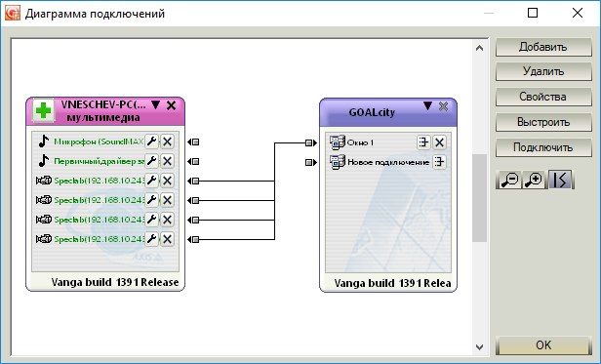Click the Окно 1 window icon

(338, 142)
